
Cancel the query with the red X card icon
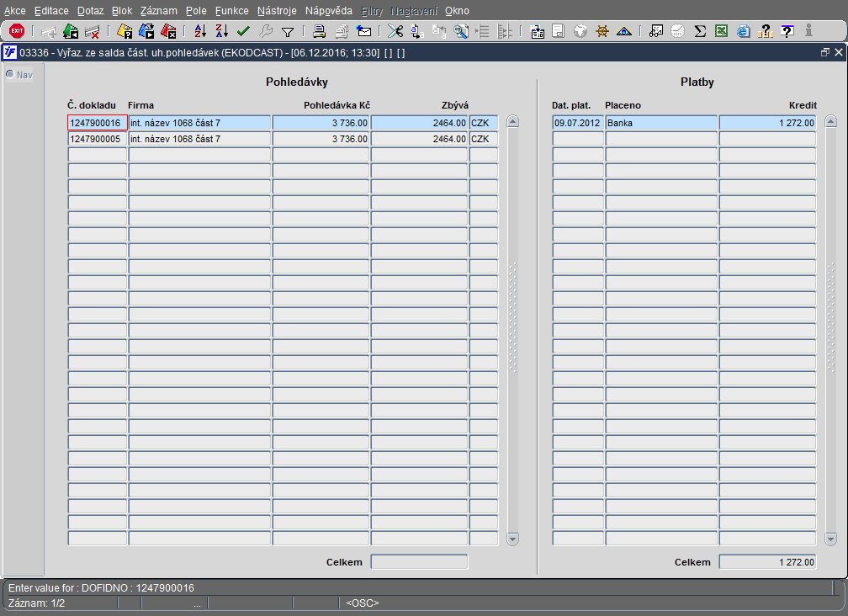168,31
